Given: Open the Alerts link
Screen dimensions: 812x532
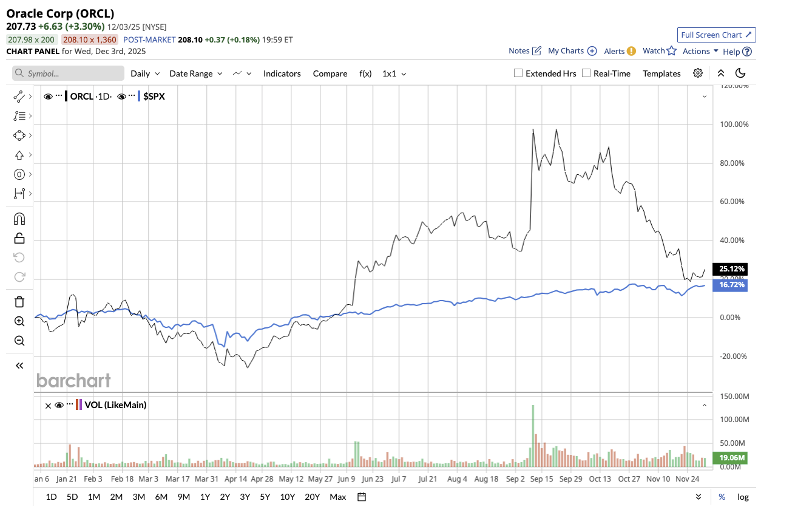Looking at the screenshot, I should (620, 51).
